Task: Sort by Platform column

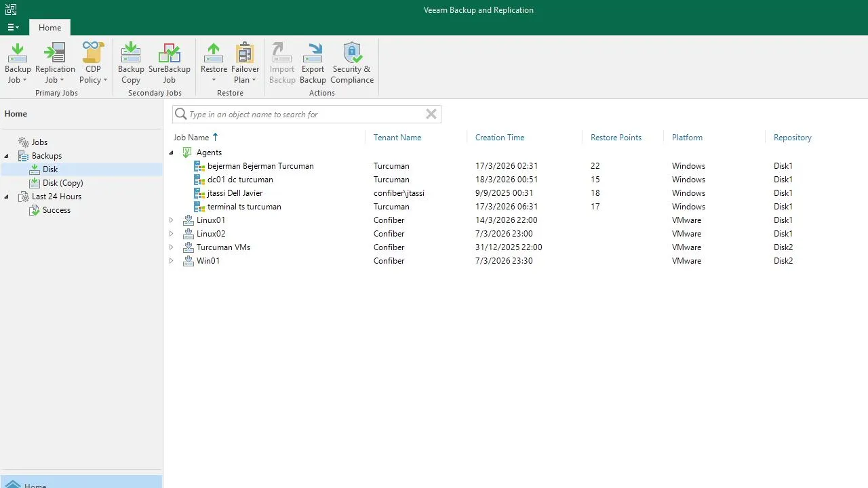Action: (x=687, y=138)
